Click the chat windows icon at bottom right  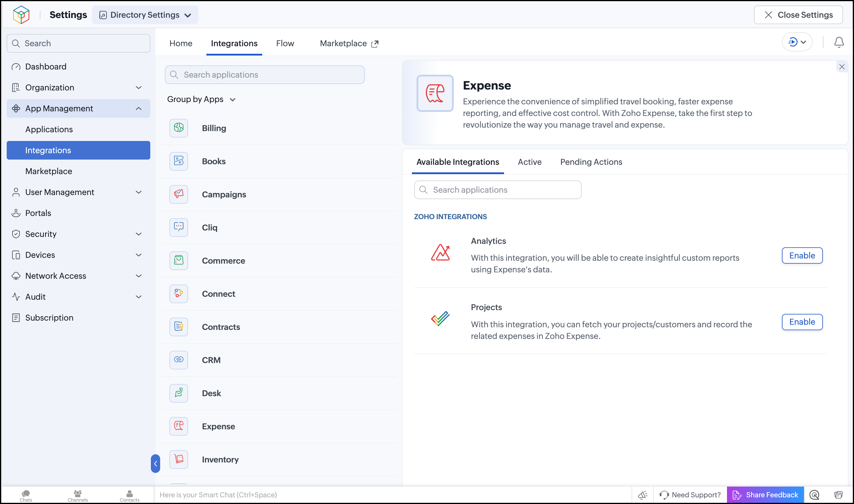[839, 495]
